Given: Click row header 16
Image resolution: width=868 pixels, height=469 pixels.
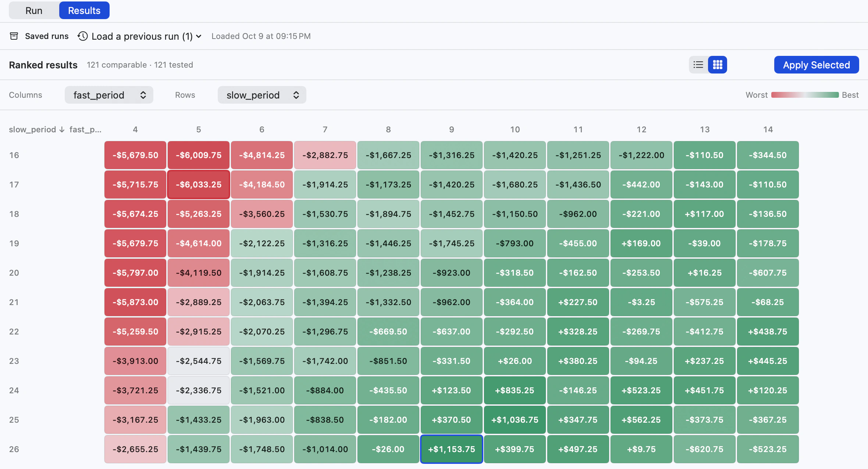Looking at the screenshot, I should (14, 155).
